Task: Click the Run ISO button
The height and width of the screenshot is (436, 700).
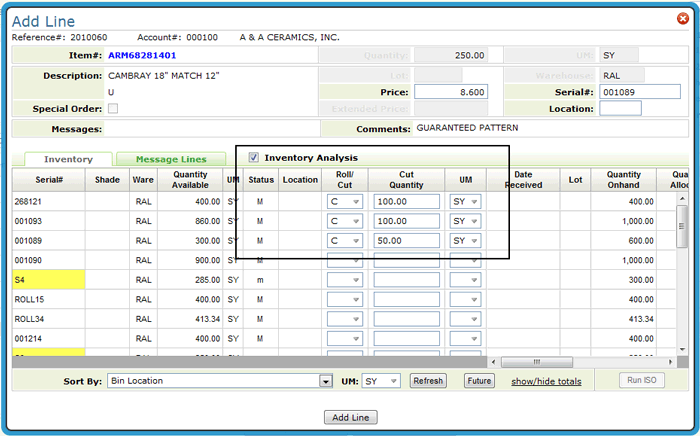Action: click(x=642, y=380)
